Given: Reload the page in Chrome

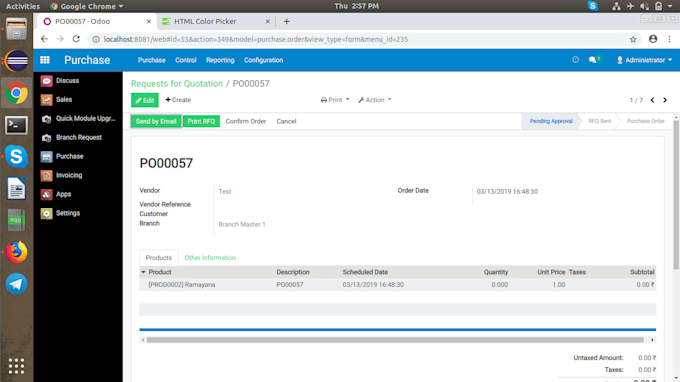Looking at the screenshot, I should tap(76, 39).
